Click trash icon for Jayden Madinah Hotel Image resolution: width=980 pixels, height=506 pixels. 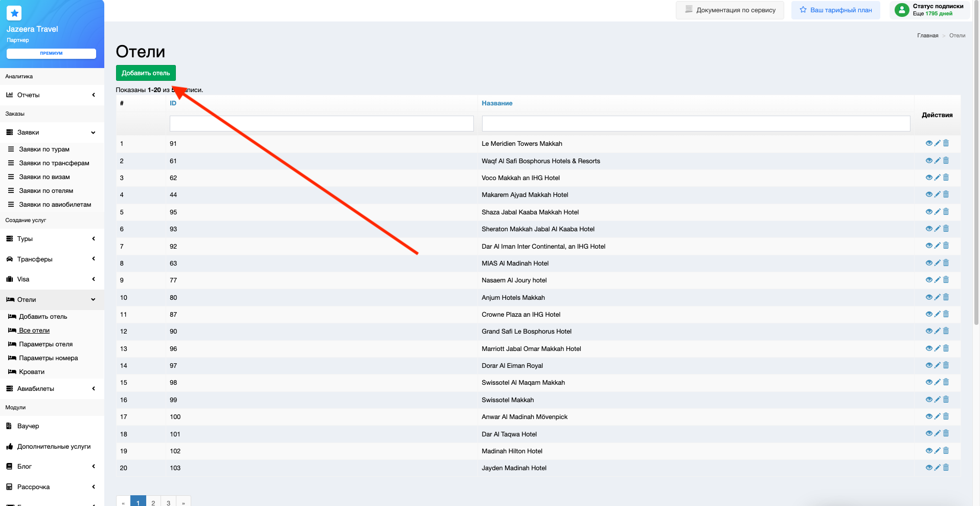946,468
